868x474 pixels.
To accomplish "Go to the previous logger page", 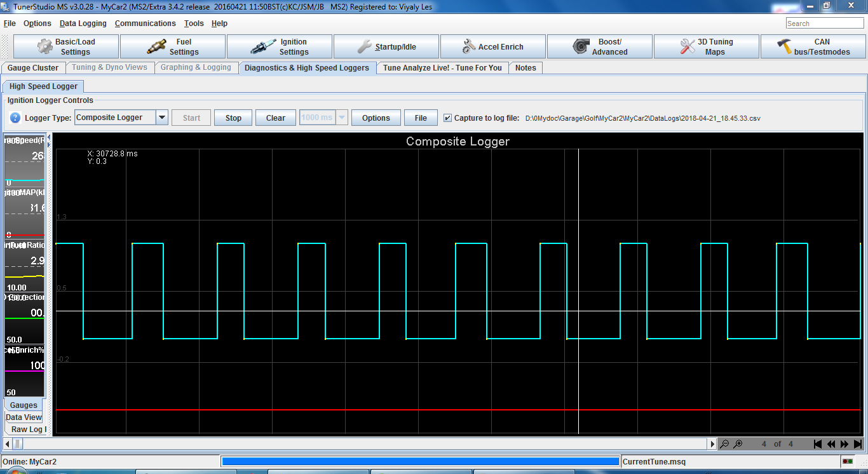I will point(831,444).
